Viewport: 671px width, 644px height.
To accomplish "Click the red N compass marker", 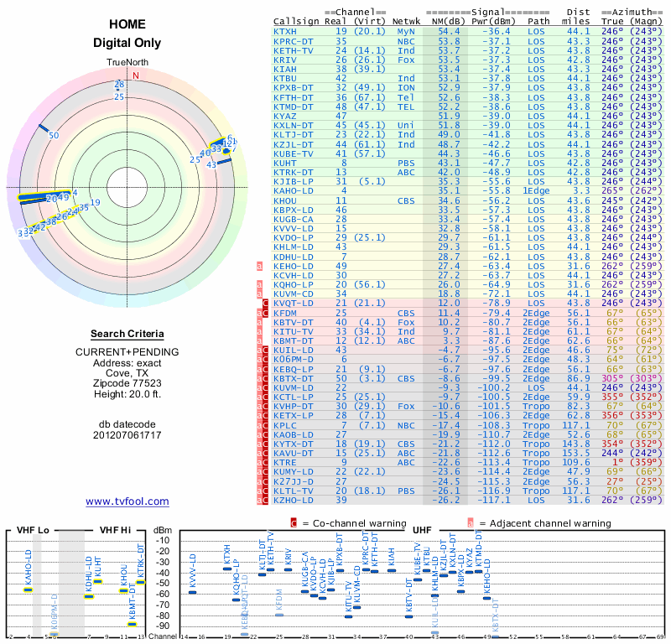I will point(136,75).
